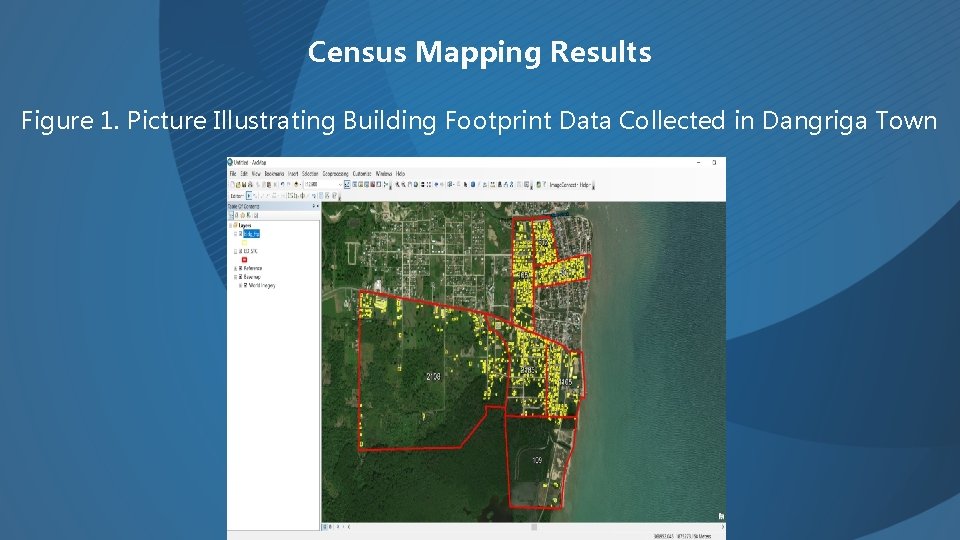Open the ArcToolbox red toolbox icon
The image size is (960, 540).
[372, 184]
